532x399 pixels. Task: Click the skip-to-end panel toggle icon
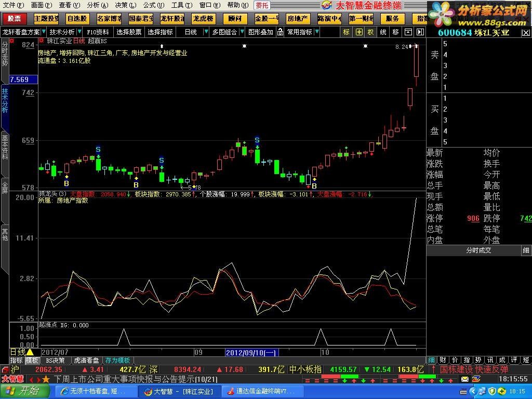click(420, 32)
